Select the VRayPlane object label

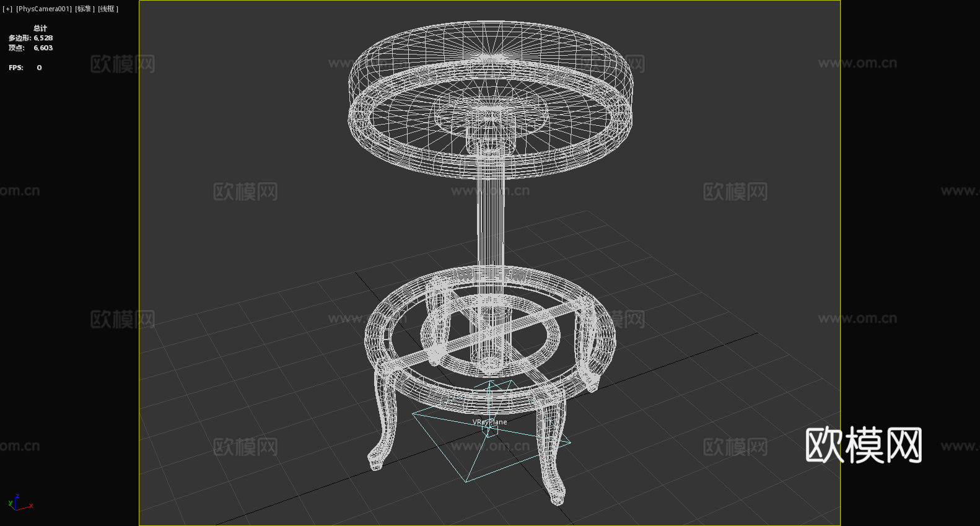[x=489, y=422]
